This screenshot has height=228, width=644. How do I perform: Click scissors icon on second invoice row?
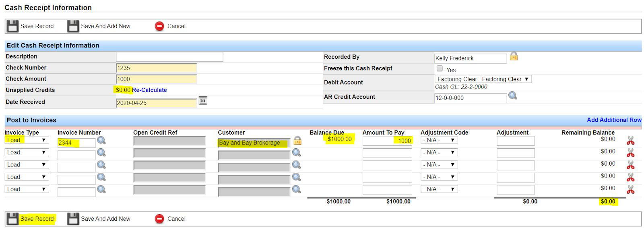point(630,153)
